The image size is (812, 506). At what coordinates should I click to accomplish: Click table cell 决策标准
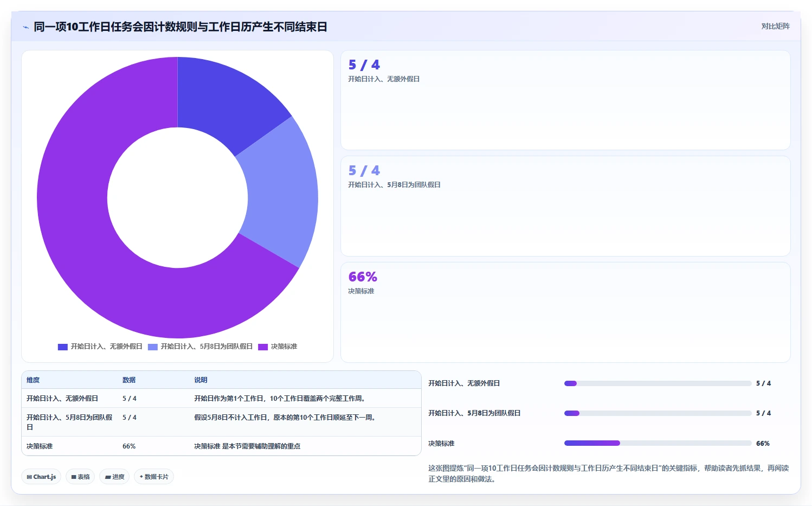[40, 446]
